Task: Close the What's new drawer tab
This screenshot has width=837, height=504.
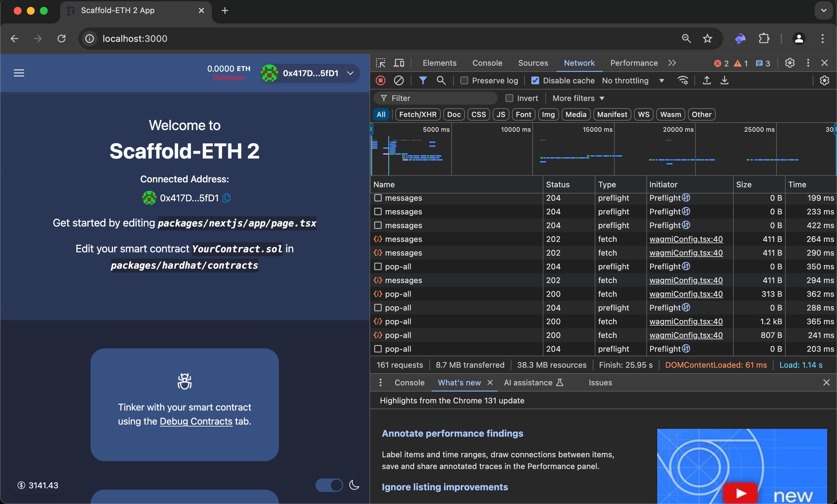Action: 490,382
